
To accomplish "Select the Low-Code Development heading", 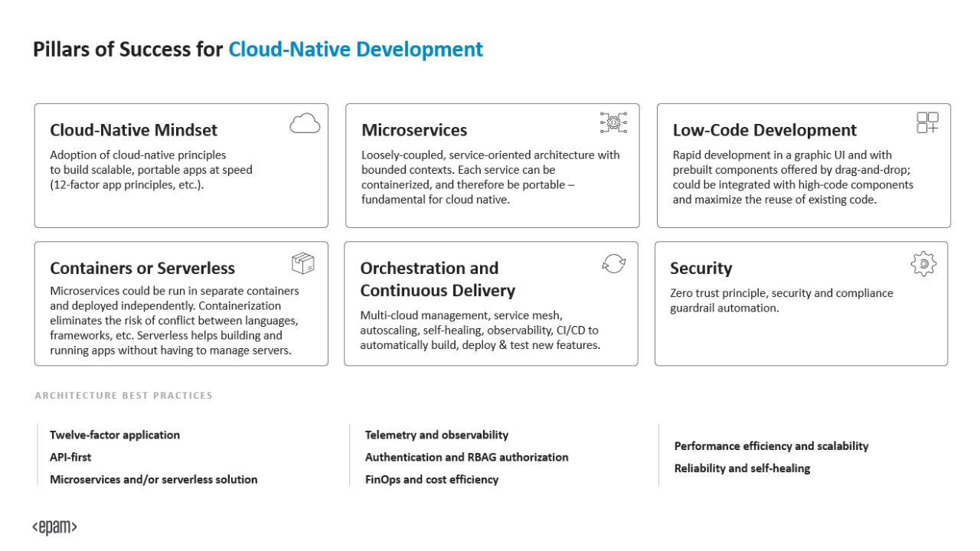I will coord(765,130).
